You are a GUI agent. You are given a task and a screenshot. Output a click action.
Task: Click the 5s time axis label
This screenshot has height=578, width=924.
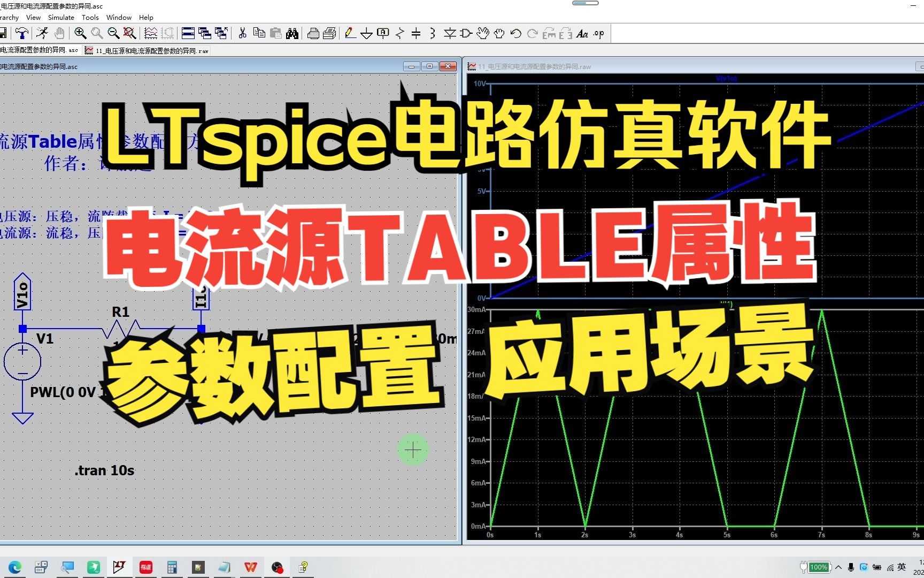727,535
